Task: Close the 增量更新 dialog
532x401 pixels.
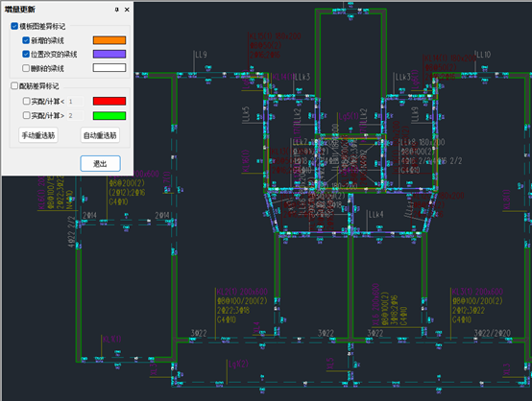Action: point(127,10)
